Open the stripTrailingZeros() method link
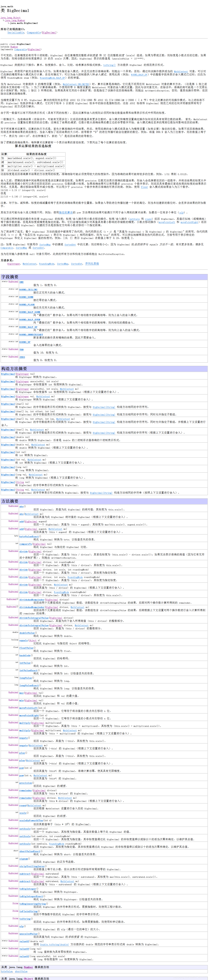This screenshot has height=980, width=209. 32,866
